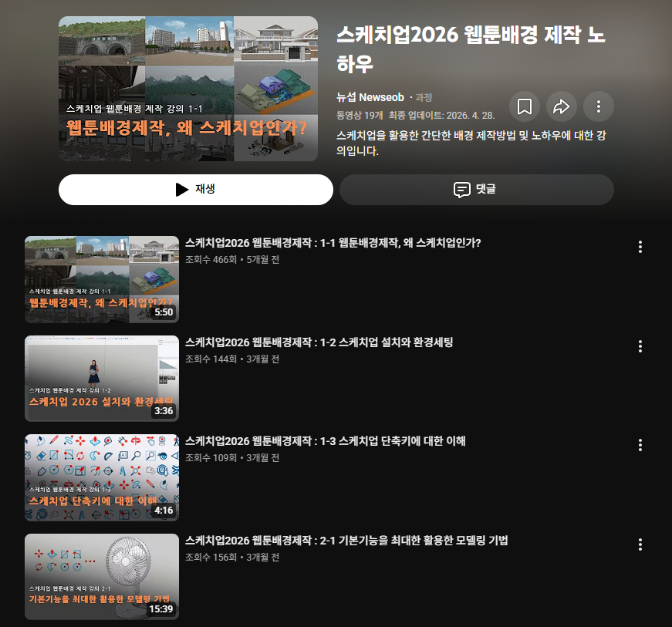Click the text 조회수 156회 • 3개월 전
672x627 pixels.
tap(232, 557)
